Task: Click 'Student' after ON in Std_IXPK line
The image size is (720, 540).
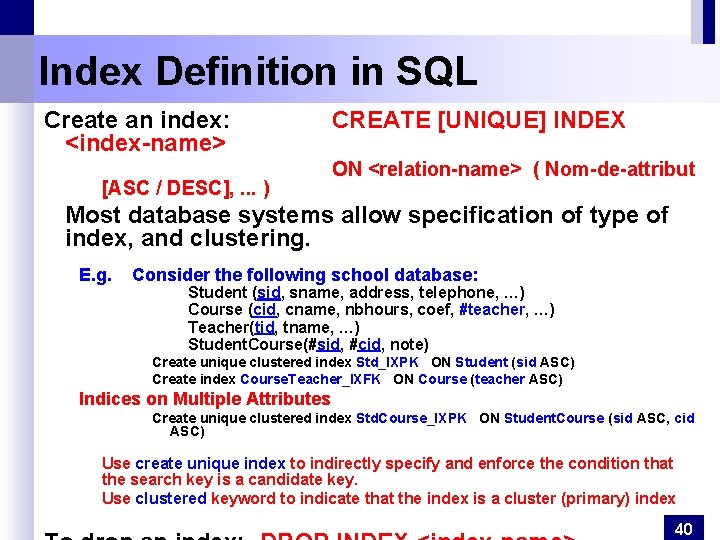Action: point(481,362)
